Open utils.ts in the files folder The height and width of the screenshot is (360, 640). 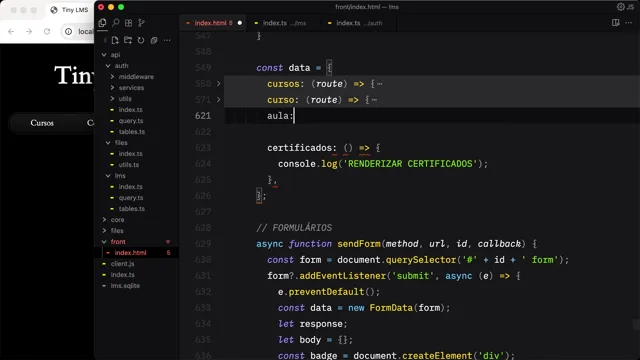(x=129, y=165)
